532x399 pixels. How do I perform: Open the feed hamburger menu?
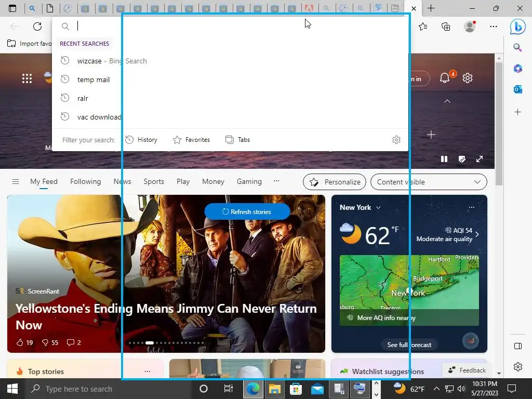[16, 181]
